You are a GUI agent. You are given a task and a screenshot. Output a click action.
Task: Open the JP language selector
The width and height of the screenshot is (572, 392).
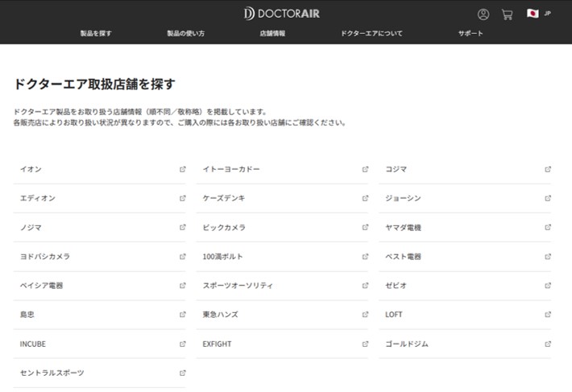547,14
